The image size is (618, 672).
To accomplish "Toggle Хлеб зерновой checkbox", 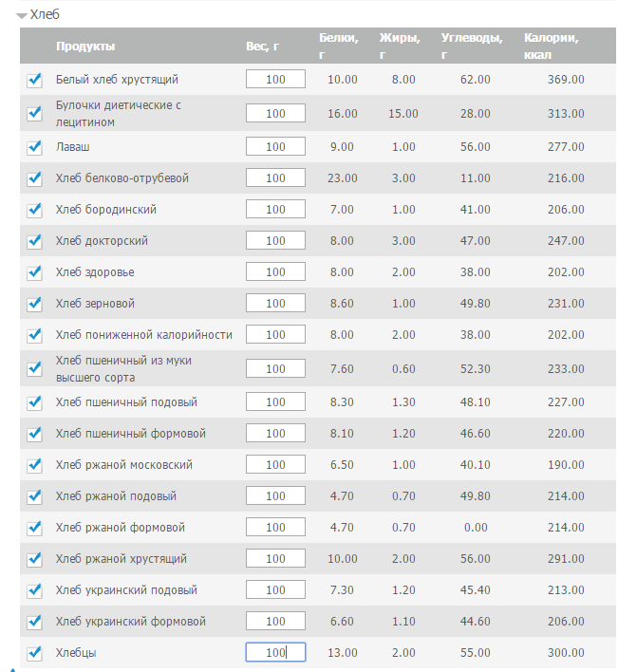I will 35,304.
